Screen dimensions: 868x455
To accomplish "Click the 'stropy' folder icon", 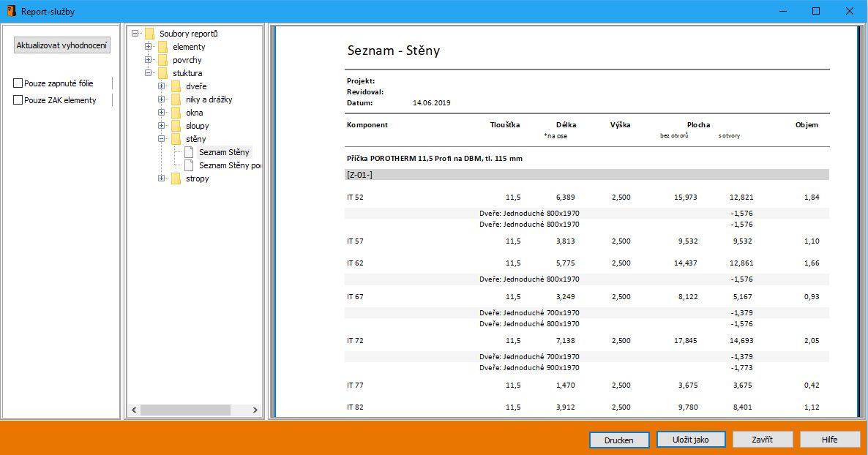I will point(176,178).
